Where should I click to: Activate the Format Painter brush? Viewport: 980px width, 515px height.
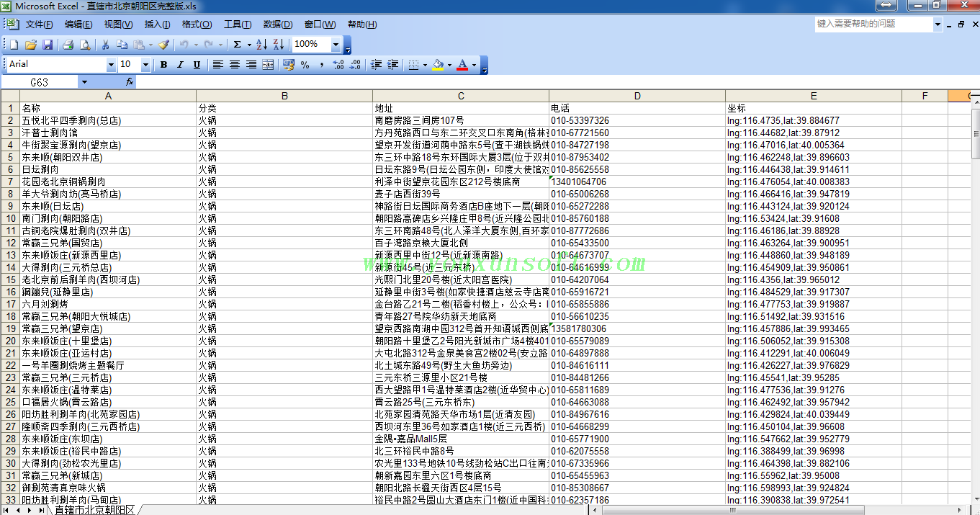[163, 45]
